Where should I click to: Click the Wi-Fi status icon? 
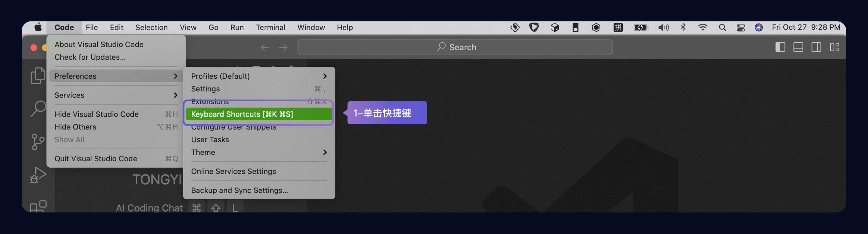coord(703,28)
